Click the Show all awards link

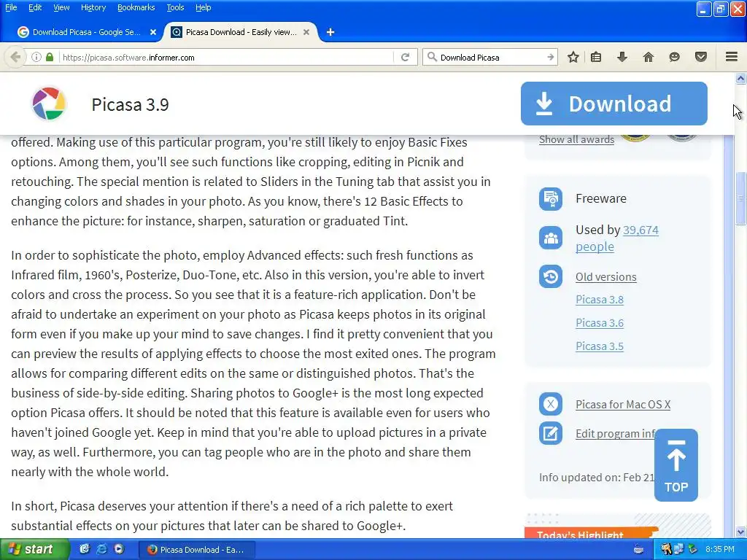(576, 139)
